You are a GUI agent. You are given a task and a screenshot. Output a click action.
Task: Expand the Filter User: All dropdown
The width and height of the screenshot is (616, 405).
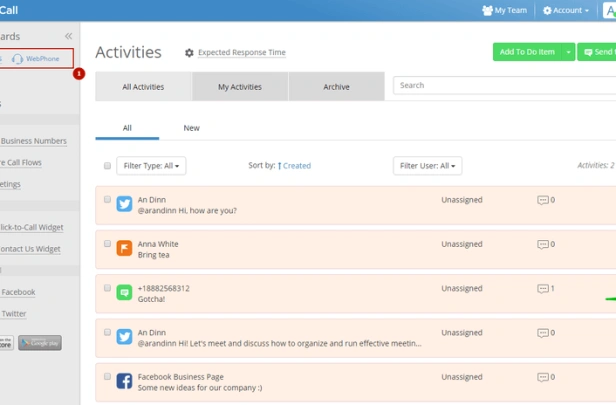click(429, 166)
